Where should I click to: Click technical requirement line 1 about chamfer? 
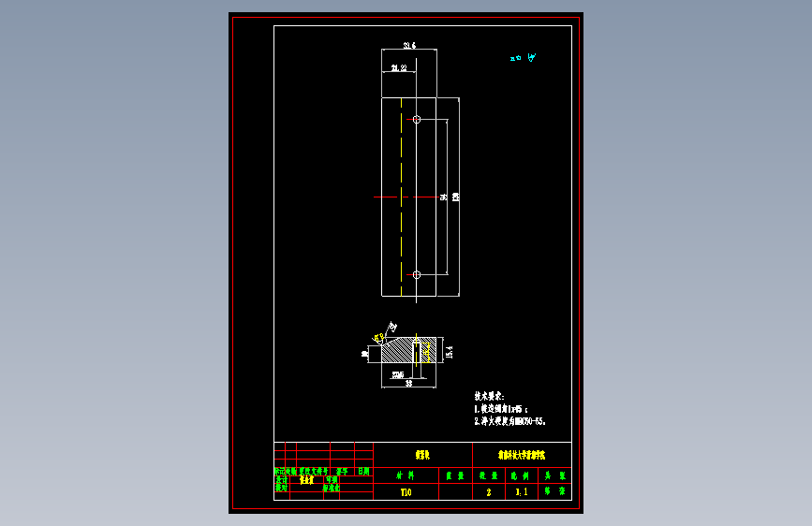(x=501, y=409)
